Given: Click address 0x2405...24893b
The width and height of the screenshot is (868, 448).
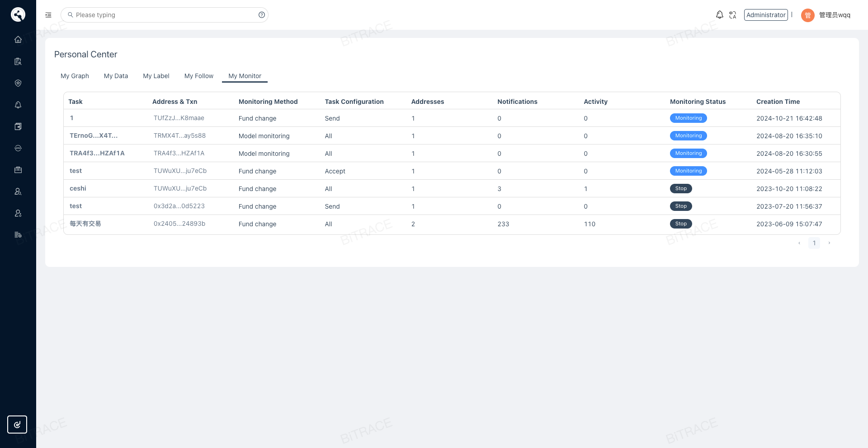Looking at the screenshot, I should [179, 224].
